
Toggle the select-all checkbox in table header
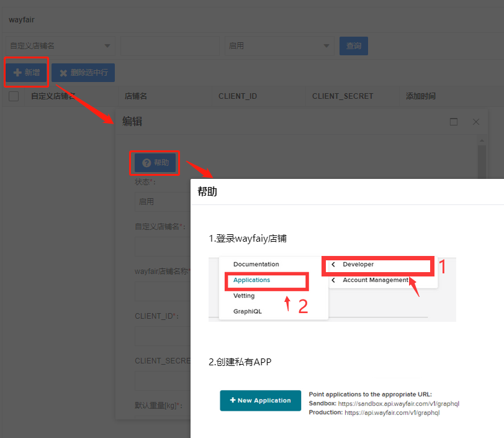click(14, 96)
